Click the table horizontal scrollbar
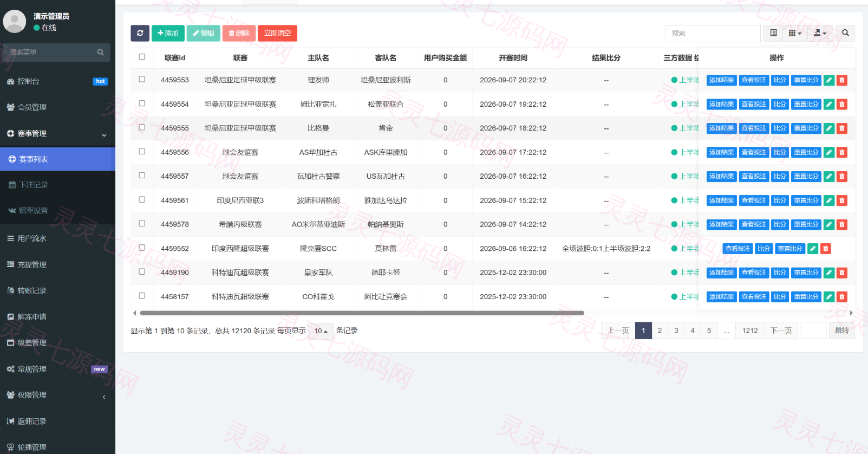Viewport: 868px width, 454px height. (x=362, y=313)
